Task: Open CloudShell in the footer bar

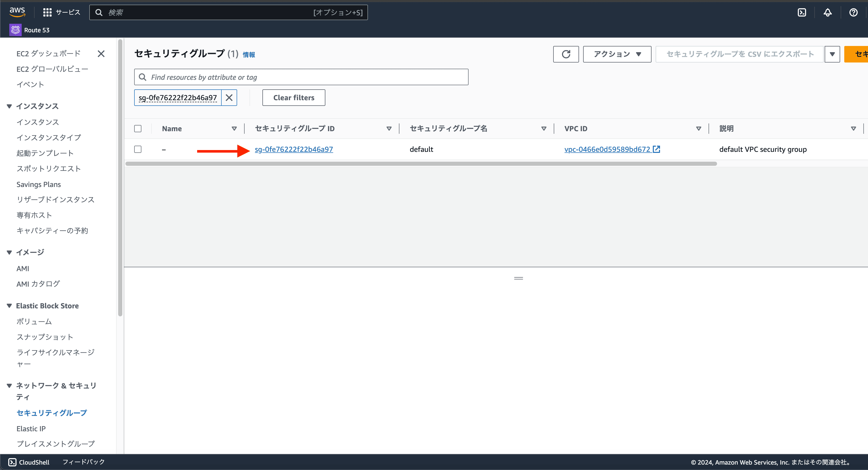Action: click(29, 462)
